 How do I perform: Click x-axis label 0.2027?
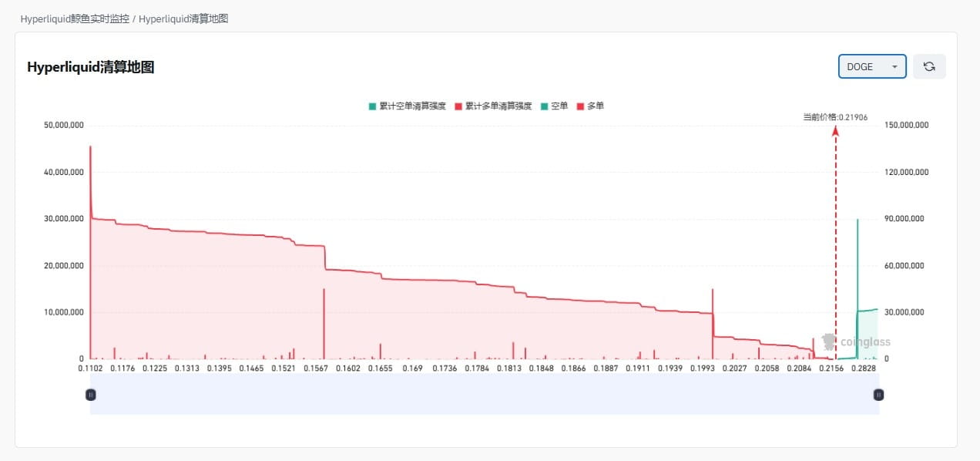pos(734,369)
